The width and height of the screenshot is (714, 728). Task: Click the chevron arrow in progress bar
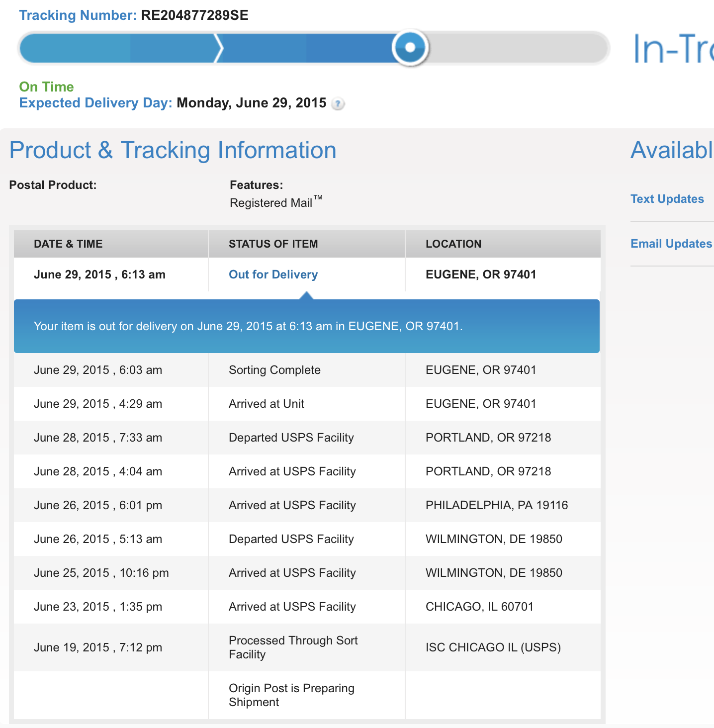(x=218, y=48)
